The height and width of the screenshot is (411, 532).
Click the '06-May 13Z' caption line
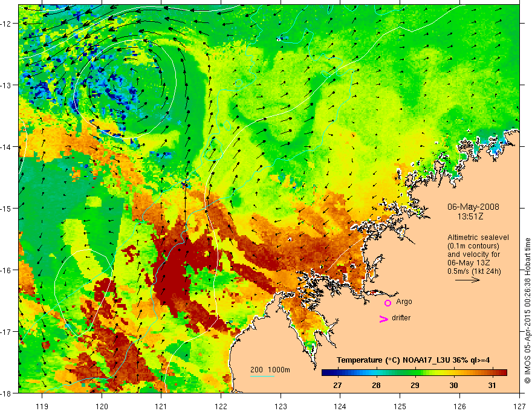tap(469, 263)
